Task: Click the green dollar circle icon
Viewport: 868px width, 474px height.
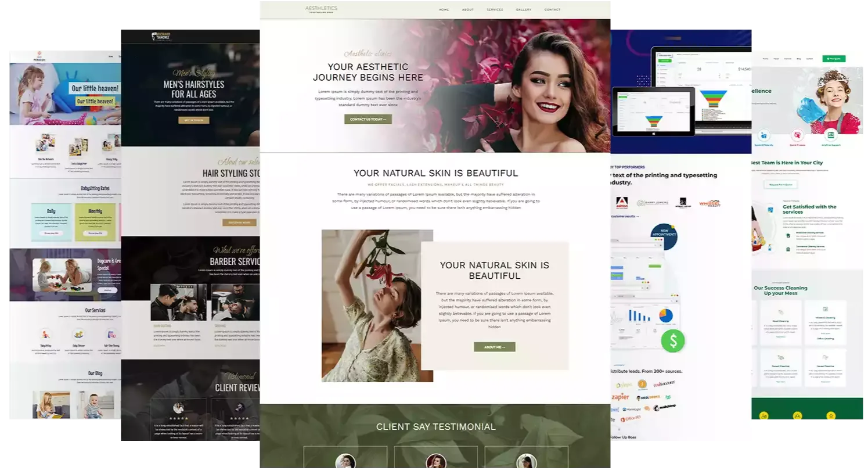Action: (x=673, y=342)
